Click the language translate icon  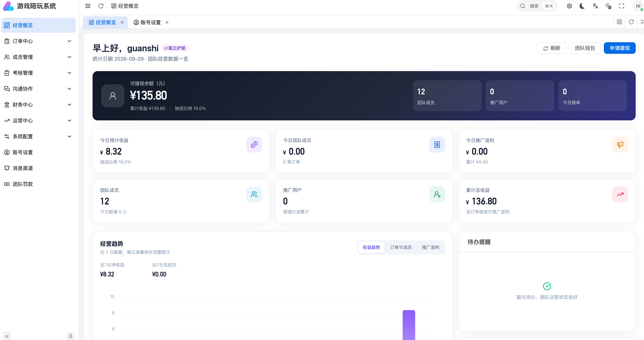pyautogui.click(x=595, y=6)
